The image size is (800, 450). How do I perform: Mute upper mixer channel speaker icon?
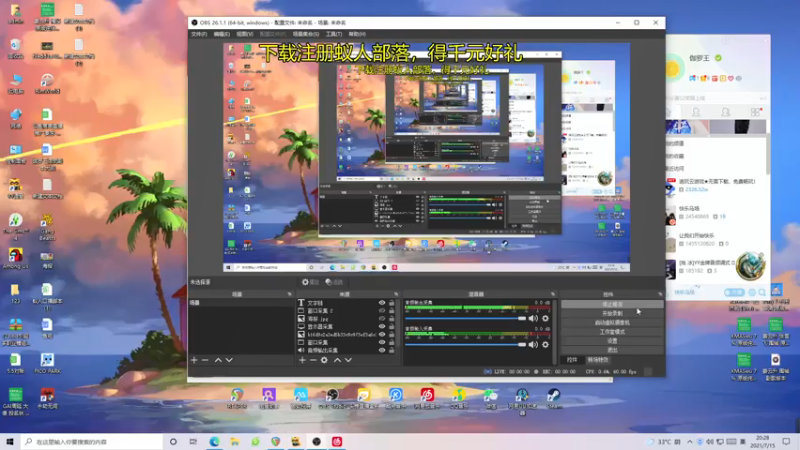(x=533, y=318)
